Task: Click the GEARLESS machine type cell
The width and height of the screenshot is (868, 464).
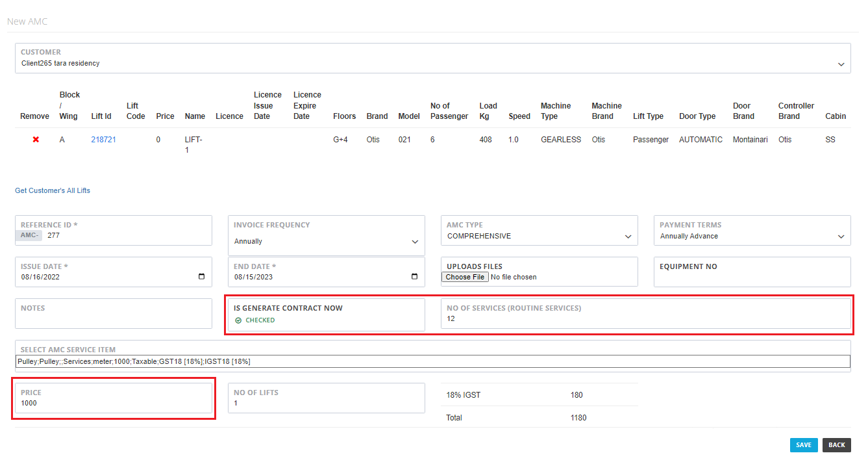Action: [x=561, y=140]
